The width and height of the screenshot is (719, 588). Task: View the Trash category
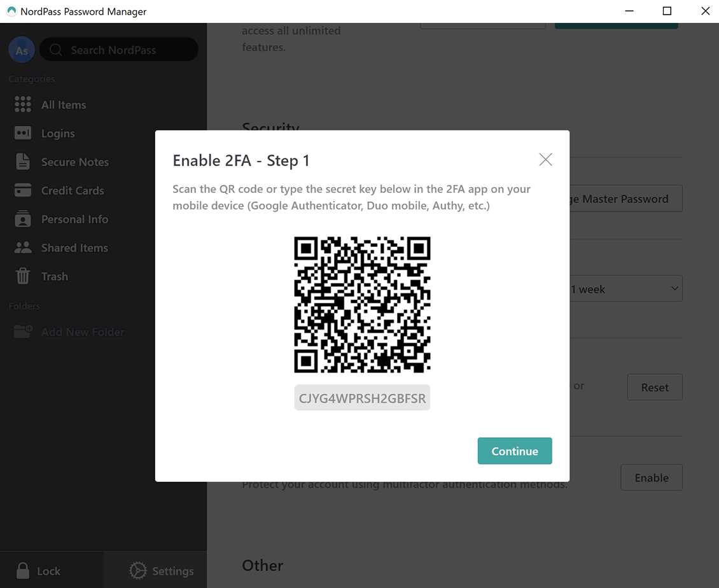(55, 276)
